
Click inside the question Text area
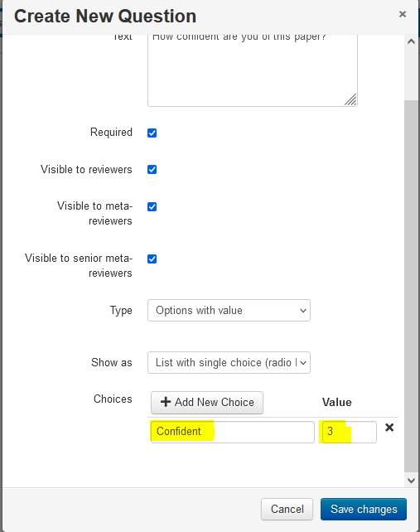tap(253, 70)
